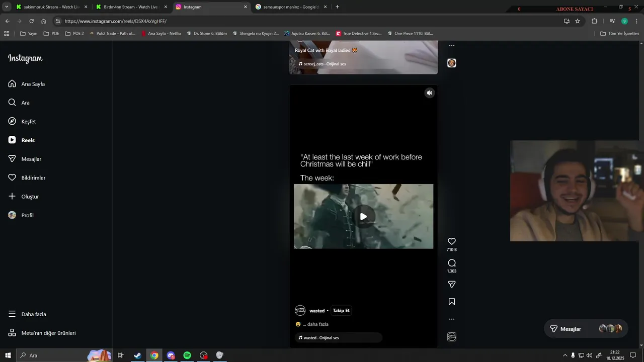Viewport: 644px width, 362px height.
Task: Open the wasted profile avatar
Action: [x=300, y=310]
